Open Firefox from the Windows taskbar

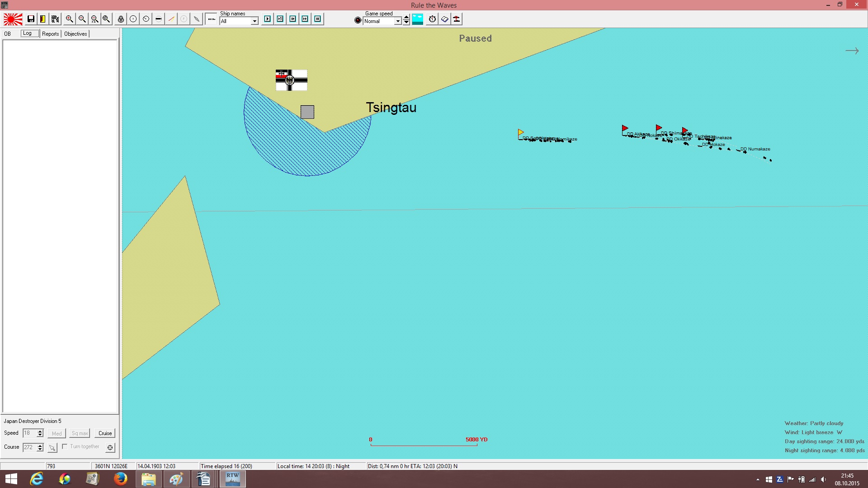[120, 479]
